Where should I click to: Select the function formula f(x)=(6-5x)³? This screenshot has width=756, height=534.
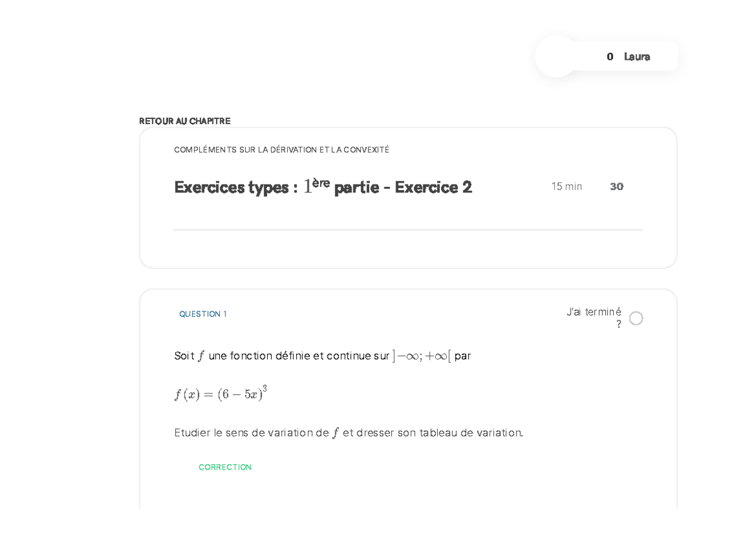coord(220,394)
